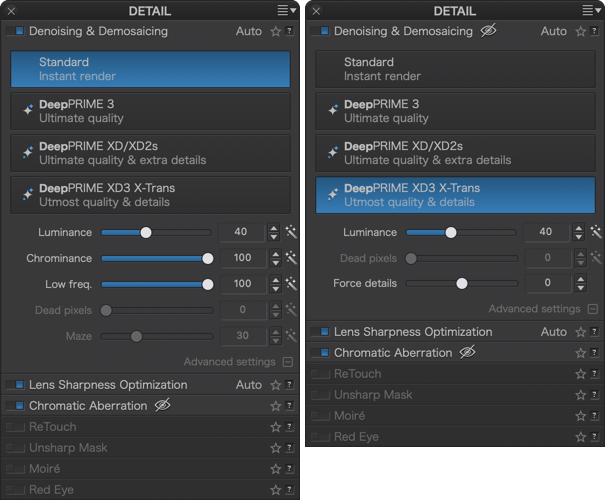Open Auto menu for Denoising, left panel
This screenshot has height=500, width=605.
(248, 31)
